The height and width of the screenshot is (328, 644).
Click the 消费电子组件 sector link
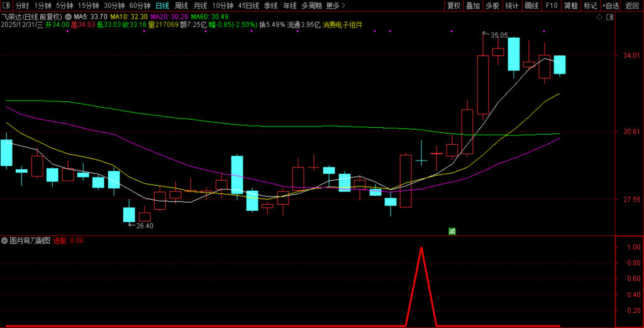pos(342,25)
